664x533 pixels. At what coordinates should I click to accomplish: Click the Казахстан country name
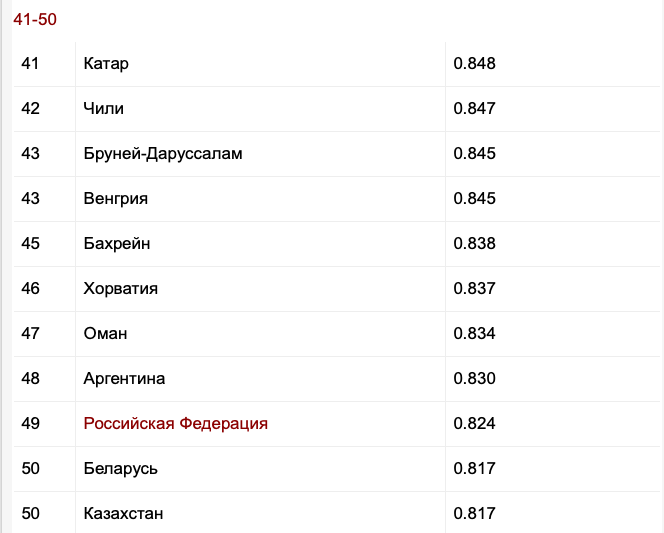(x=124, y=514)
